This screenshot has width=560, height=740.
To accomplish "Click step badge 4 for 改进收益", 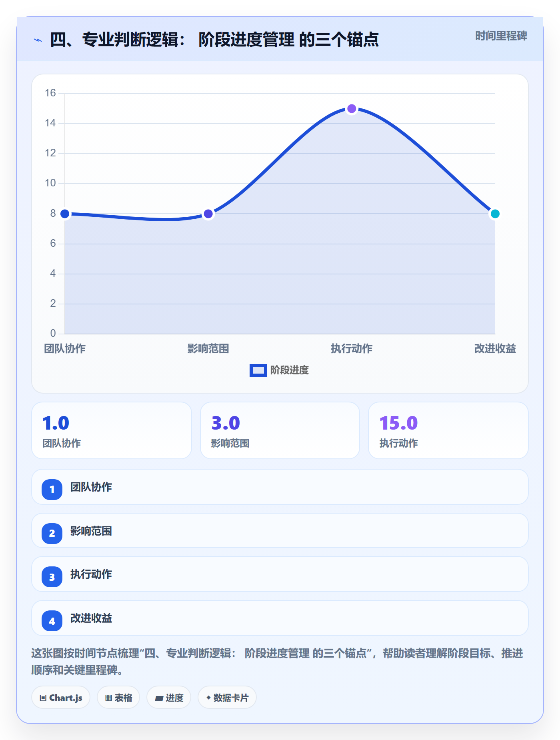I will coord(52,621).
